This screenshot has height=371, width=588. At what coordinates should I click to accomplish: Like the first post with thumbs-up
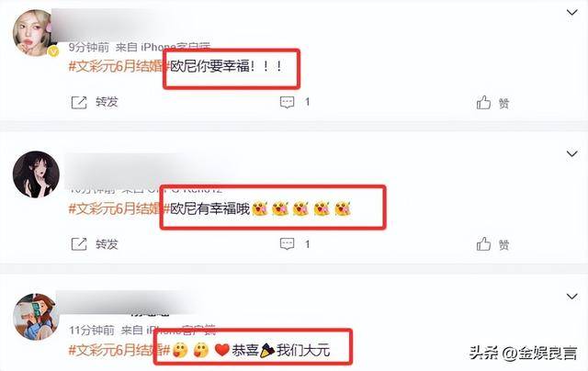point(483,102)
